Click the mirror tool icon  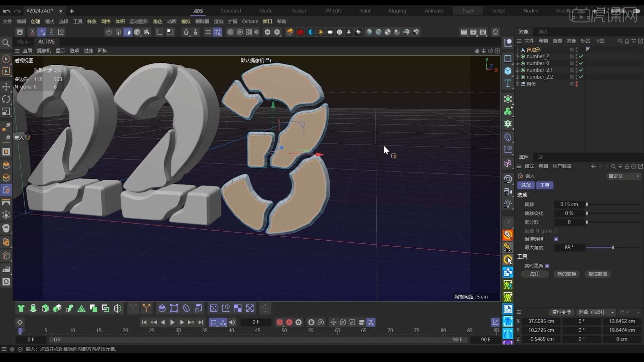[x=118, y=308]
